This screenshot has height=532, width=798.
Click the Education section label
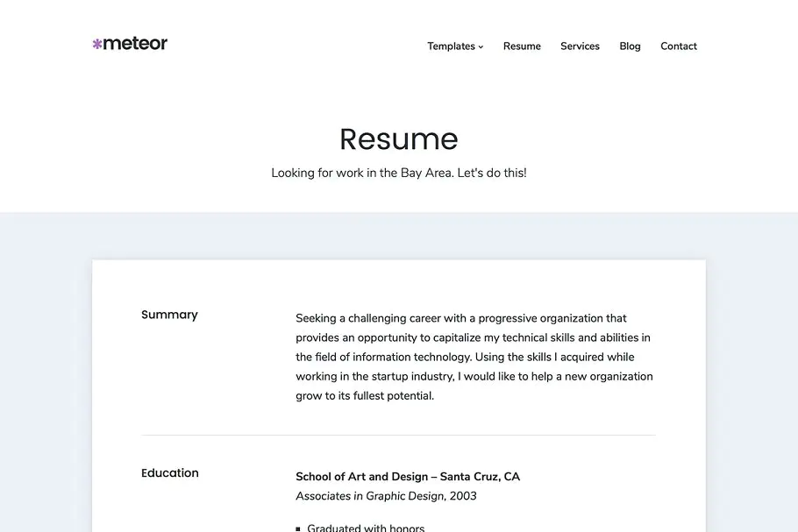click(170, 473)
